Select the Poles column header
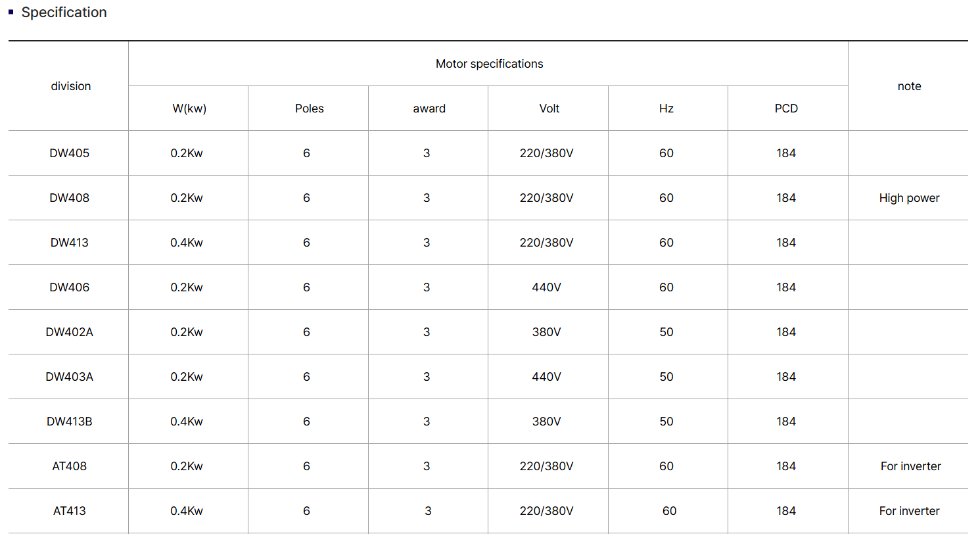 tap(310, 109)
